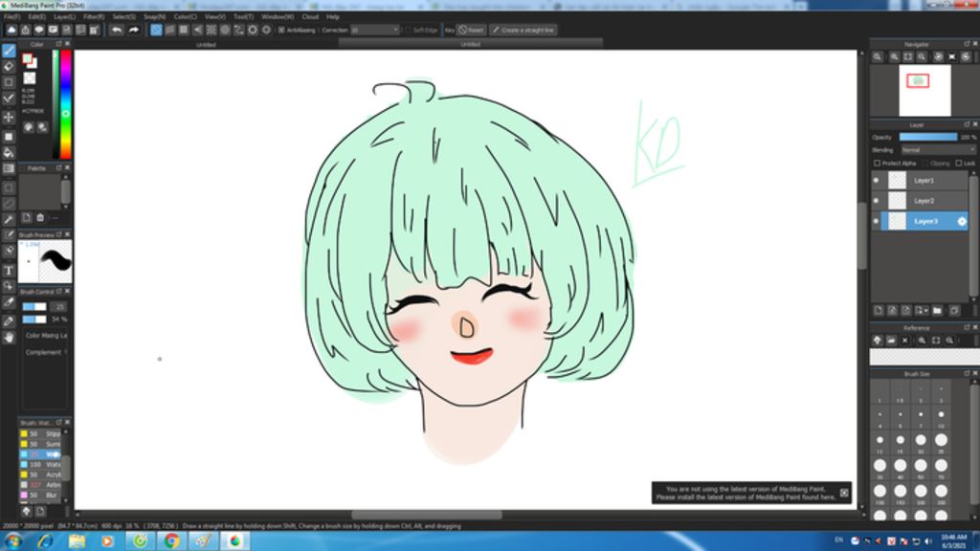
Task: Click the Snap Off icon in toolbar
Action: (x=156, y=30)
